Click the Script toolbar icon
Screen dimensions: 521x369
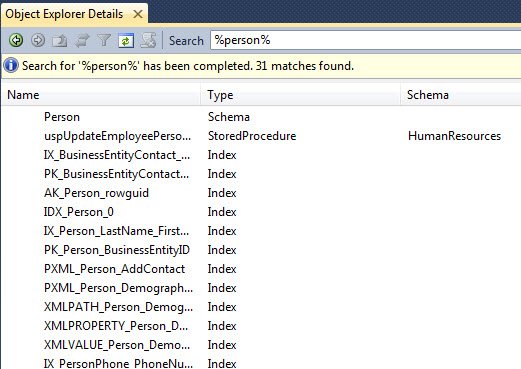[148, 41]
